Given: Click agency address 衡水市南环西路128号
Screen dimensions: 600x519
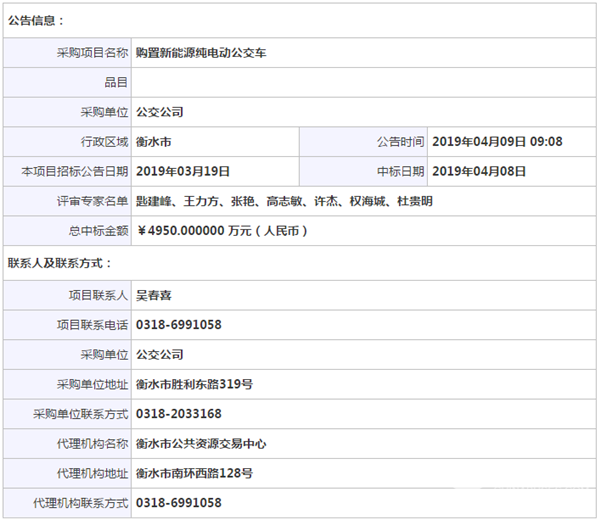Looking at the screenshot, I should coord(193,473).
